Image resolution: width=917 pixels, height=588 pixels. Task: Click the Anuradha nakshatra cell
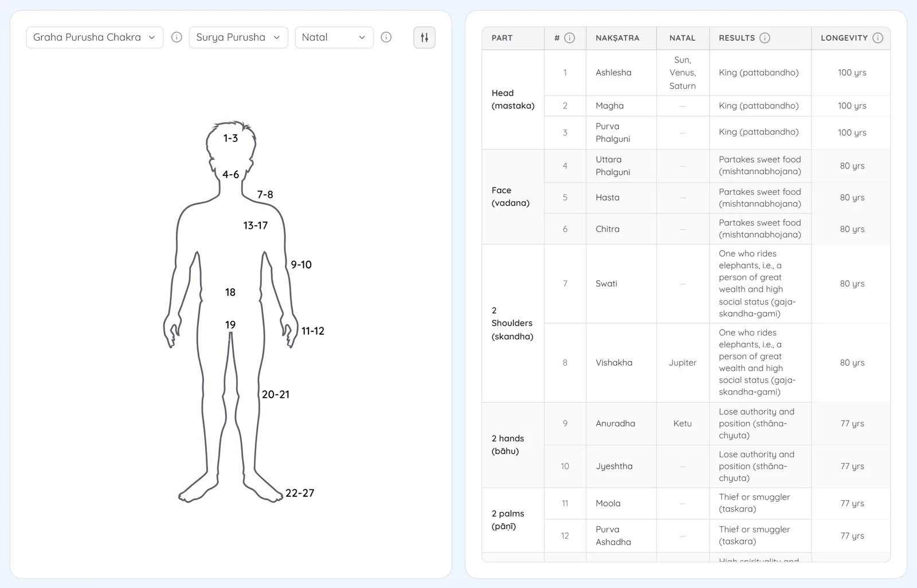pos(621,424)
